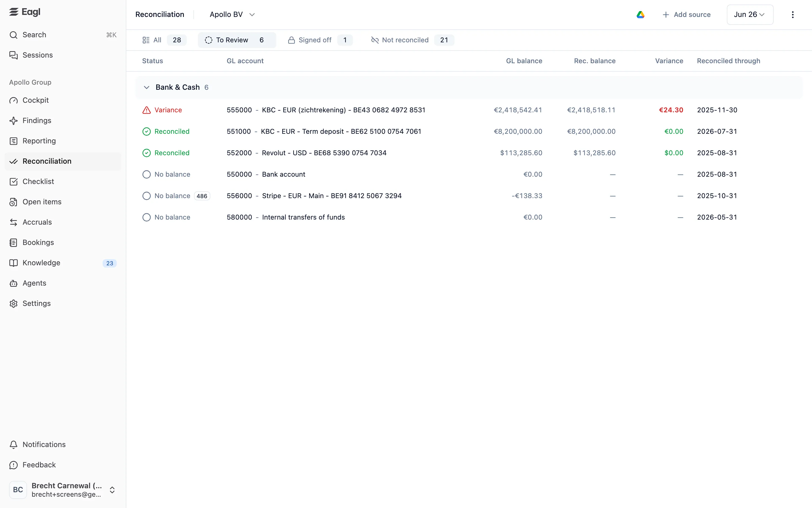
Task: Select the Not reconciled tab
Action: point(412,40)
